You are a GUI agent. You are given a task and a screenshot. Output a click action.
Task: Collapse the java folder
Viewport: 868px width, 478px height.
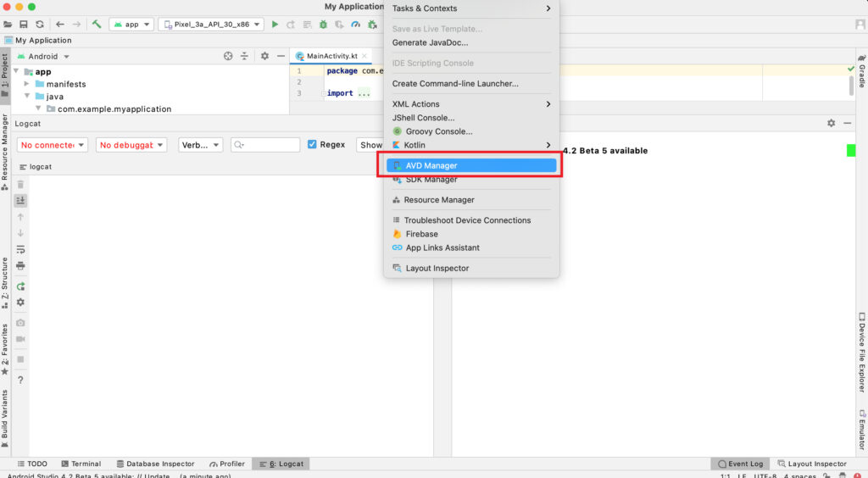pyautogui.click(x=27, y=96)
